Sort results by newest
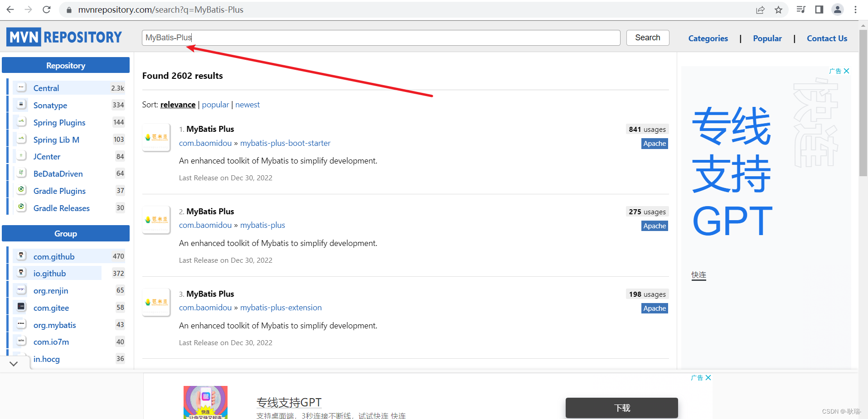868x419 pixels. (x=247, y=105)
